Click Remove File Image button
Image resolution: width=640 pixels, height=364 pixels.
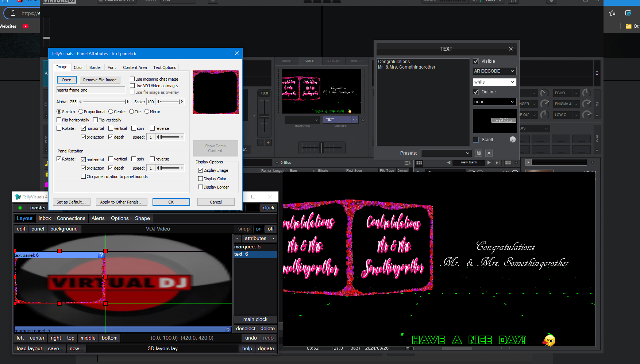(100, 80)
